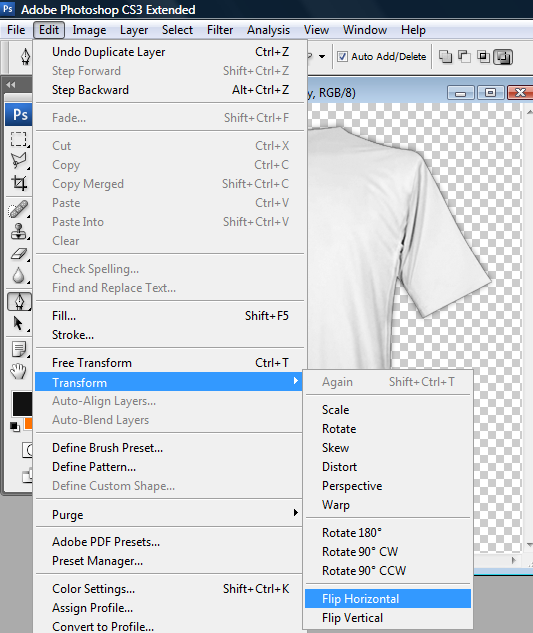Click the Exclude overlapping path areas icon
The image size is (533, 633).
pyautogui.click(x=503, y=57)
